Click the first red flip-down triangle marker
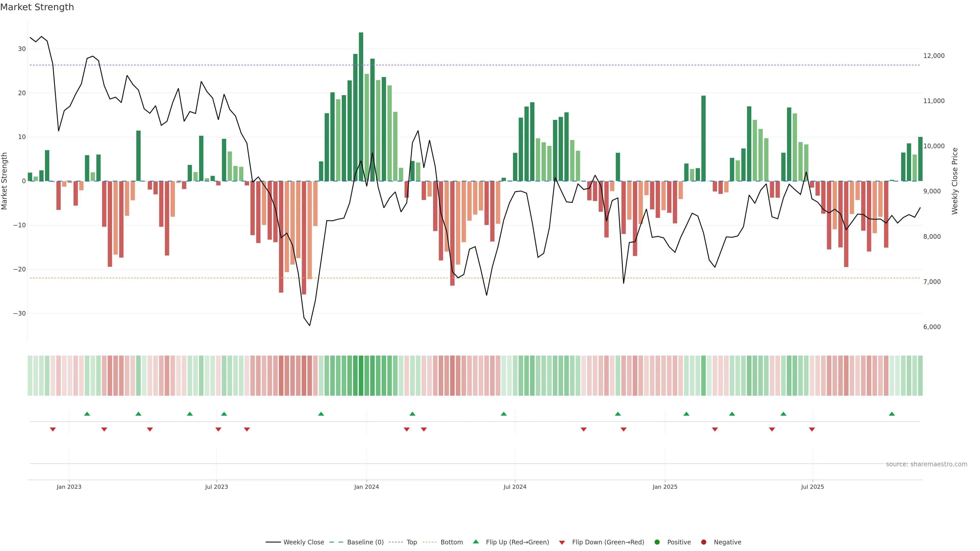980x551 pixels. click(53, 429)
